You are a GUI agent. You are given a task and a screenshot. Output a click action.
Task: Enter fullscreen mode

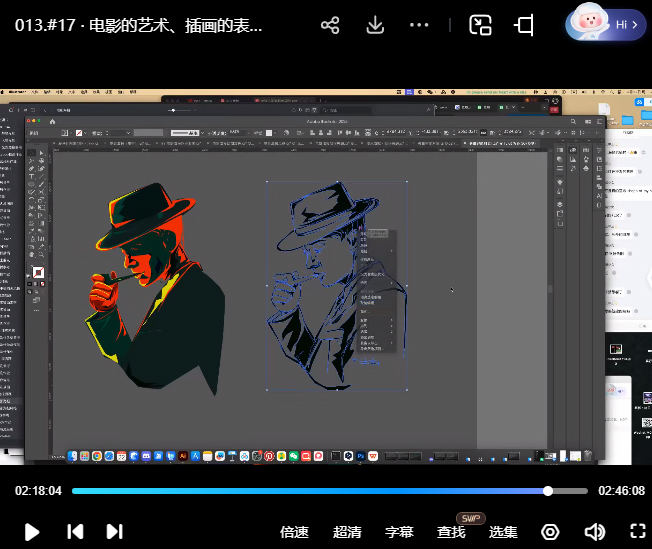tap(637, 532)
